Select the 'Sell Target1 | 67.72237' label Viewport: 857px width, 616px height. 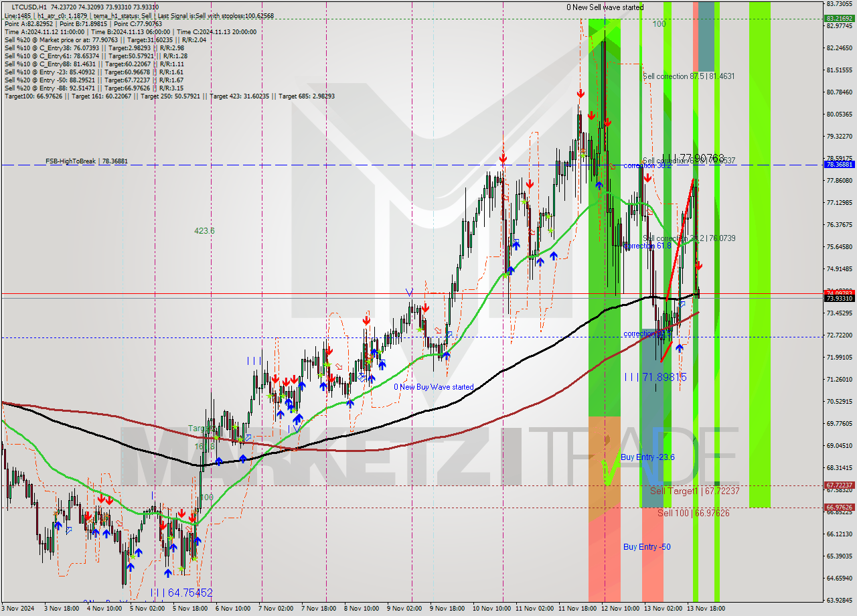[x=695, y=491]
